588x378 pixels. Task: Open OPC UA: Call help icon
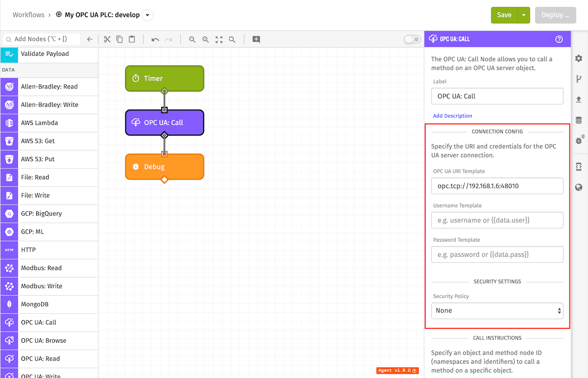pyautogui.click(x=559, y=39)
